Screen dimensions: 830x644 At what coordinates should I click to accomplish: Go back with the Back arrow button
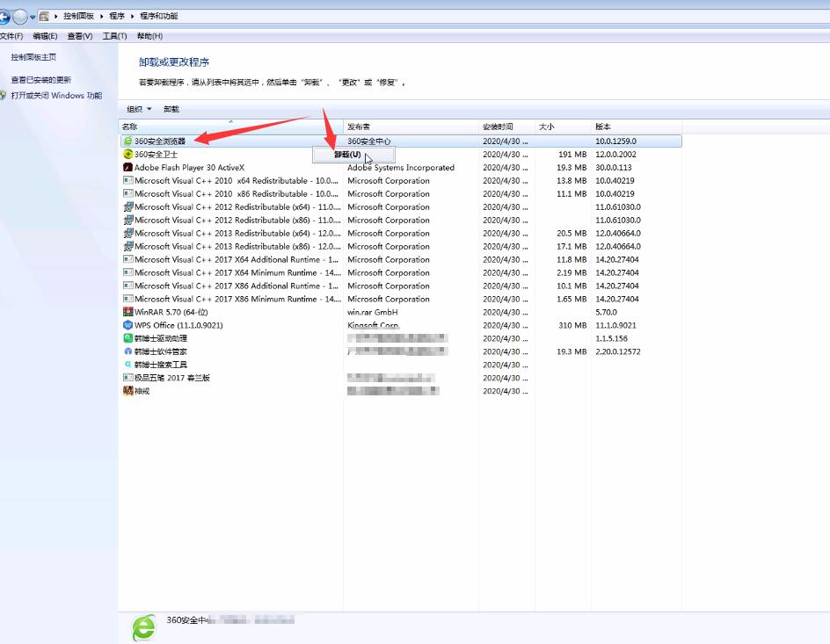(4, 17)
